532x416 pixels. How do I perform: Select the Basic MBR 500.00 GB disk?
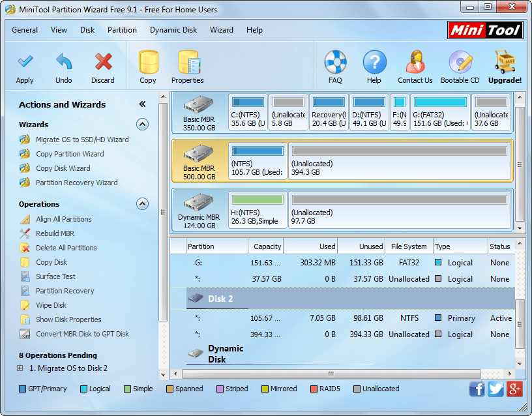[199, 161]
